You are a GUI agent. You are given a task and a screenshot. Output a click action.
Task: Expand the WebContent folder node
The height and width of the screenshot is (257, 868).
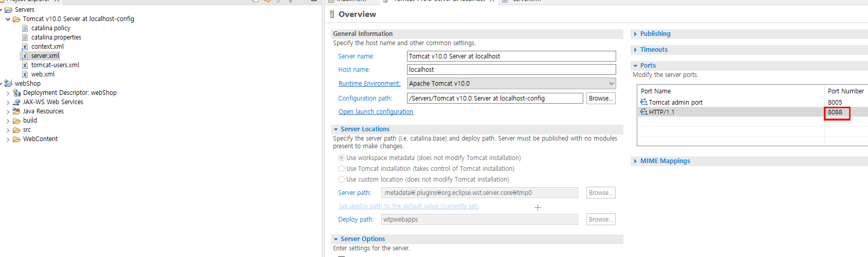(8, 139)
